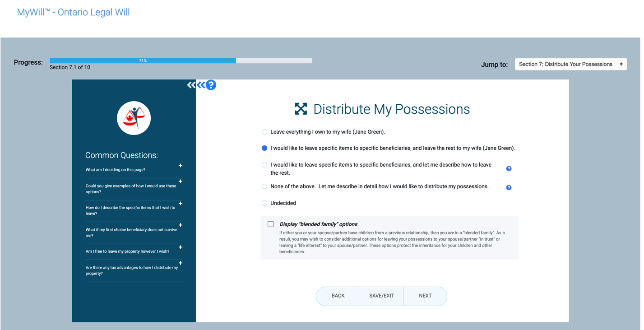Click the 'Jump to:' label
644x330 pixels.
[494, 65]
